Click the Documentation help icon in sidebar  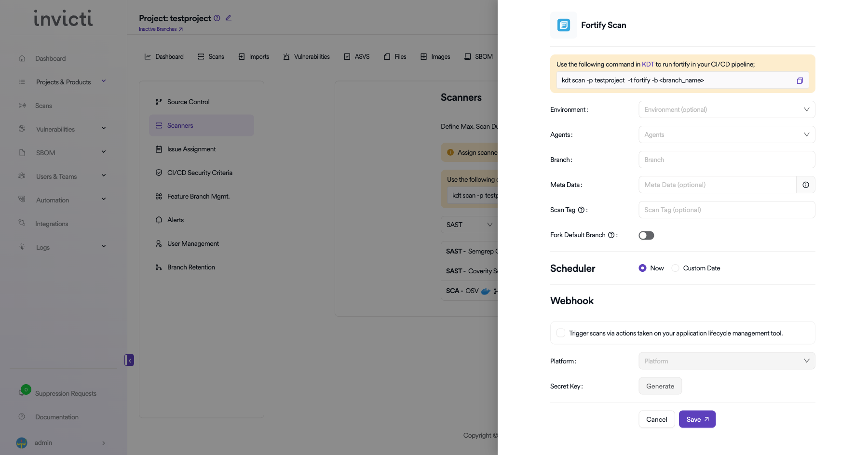(22, 416)
